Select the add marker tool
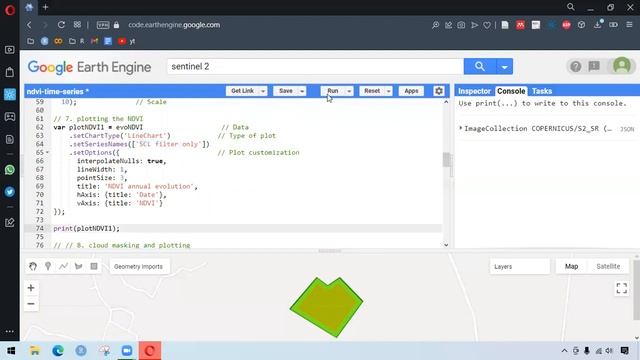This screenshot has height=360, width=640. (48, 266)
